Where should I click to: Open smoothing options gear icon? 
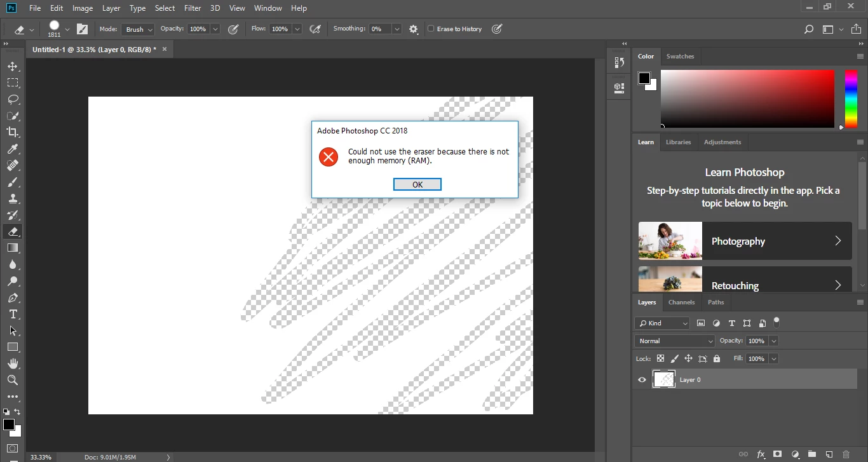click(x=414, y=29)
